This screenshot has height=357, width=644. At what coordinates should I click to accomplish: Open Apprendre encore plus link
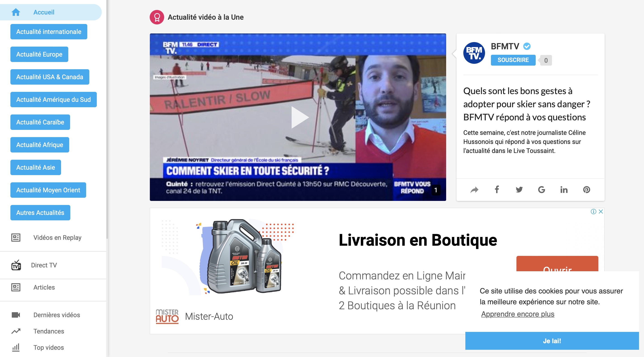click(518, 314)
